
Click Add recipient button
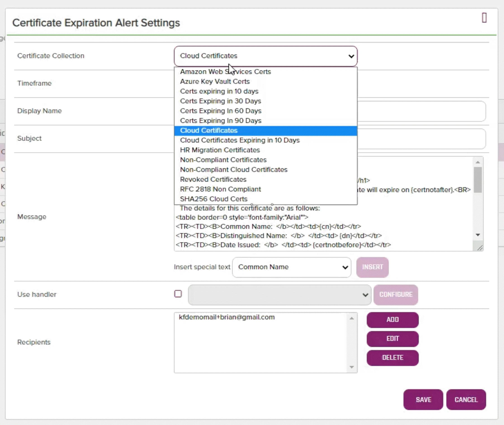(393, 319)
